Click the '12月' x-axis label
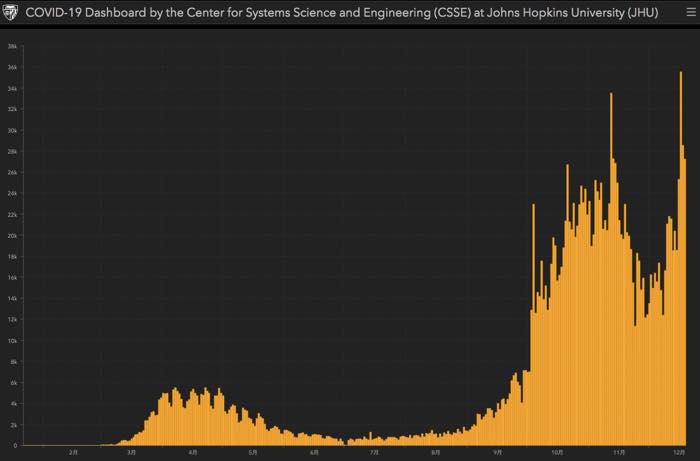The image size is (700, 461). (x=679, y=453)
